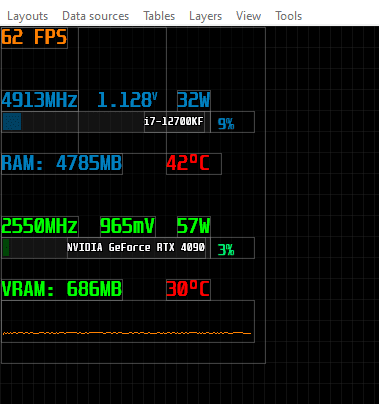Open the Layouts menu

[x=28, y=16]
